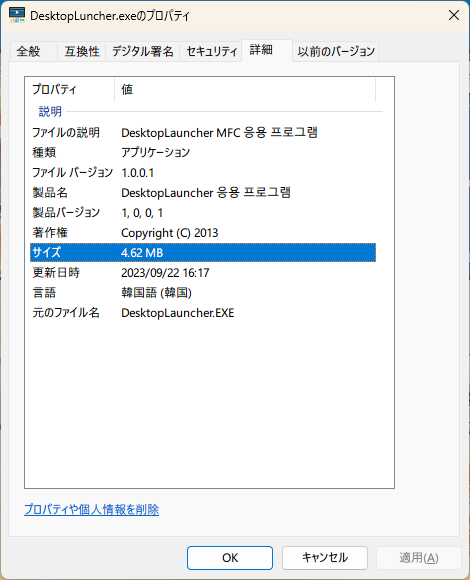Select the ファイルの説明 row
This screenshot has width=470, height=580.
coord(203,132)
